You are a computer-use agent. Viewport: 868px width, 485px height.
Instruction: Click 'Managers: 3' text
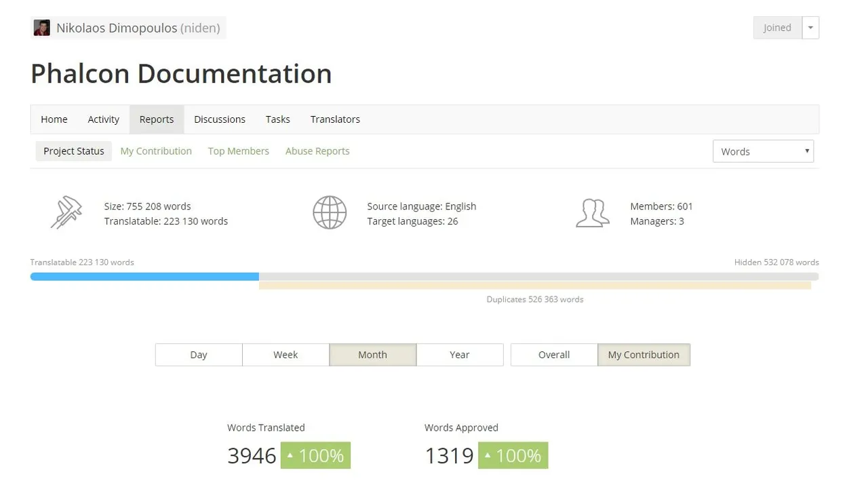(x=657, y=221)
